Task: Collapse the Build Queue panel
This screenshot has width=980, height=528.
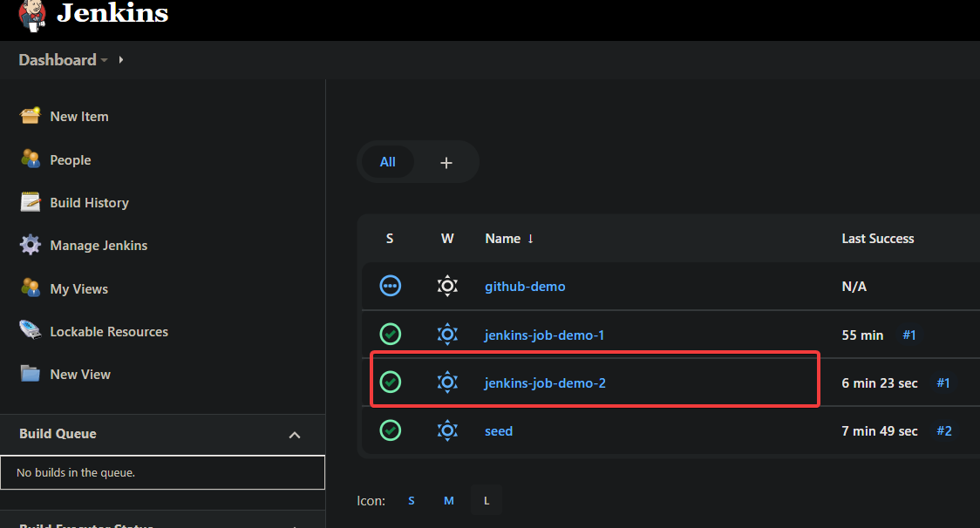Action: pyautogui.click(x=295, y=435)
